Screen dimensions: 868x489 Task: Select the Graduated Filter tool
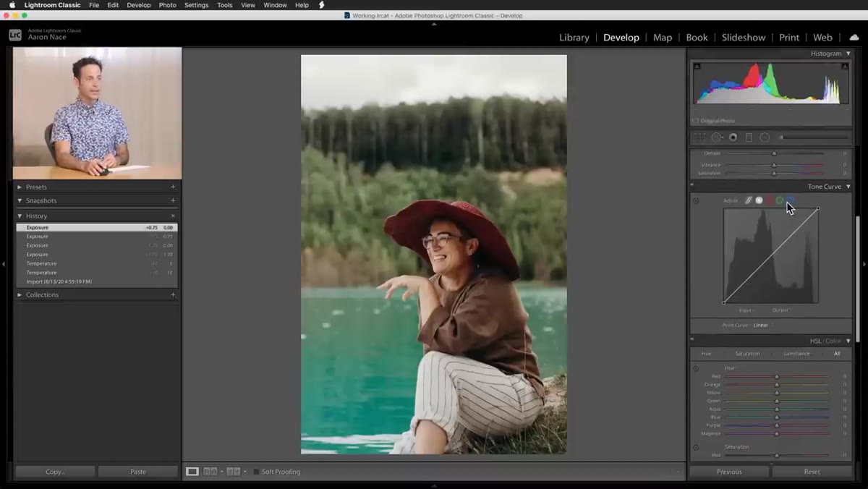click(749, 137)
